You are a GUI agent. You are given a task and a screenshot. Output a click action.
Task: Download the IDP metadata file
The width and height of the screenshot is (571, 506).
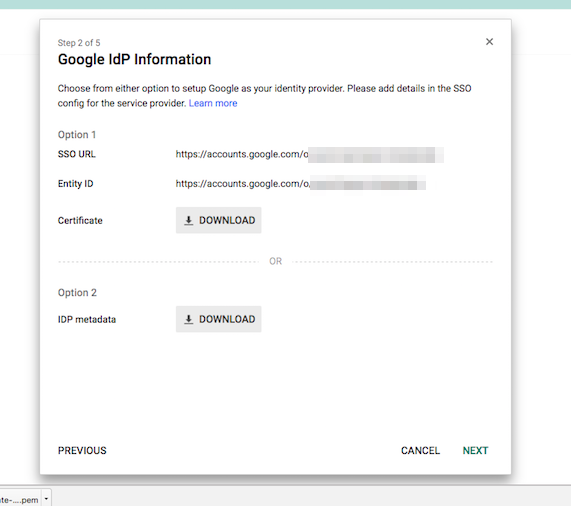point(218,319)
